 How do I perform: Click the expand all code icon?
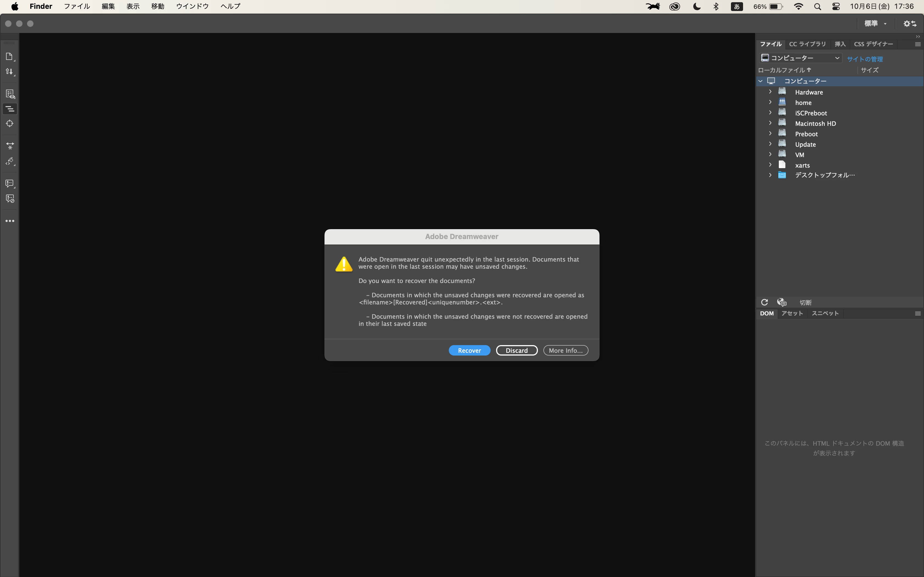(10, 146)
